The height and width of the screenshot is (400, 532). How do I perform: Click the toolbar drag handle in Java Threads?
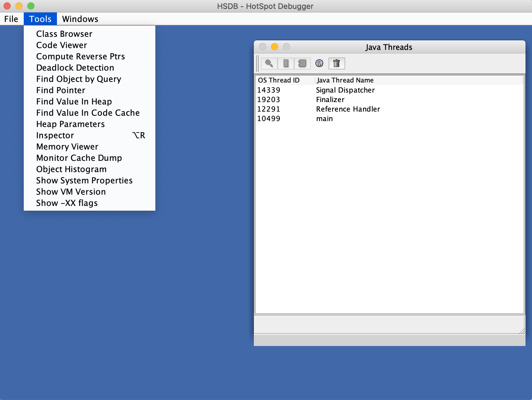click(x=257, y=64)
